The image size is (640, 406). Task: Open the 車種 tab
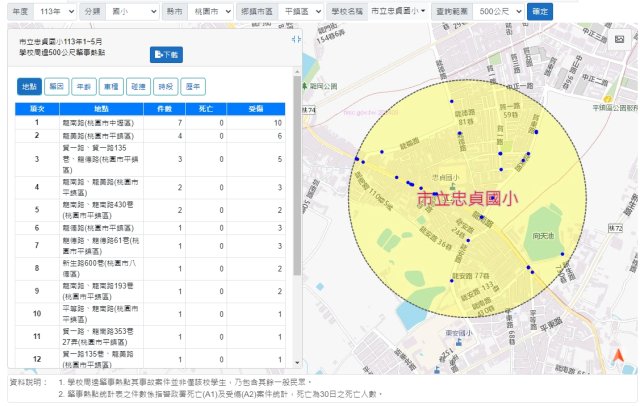pos(112,87)
